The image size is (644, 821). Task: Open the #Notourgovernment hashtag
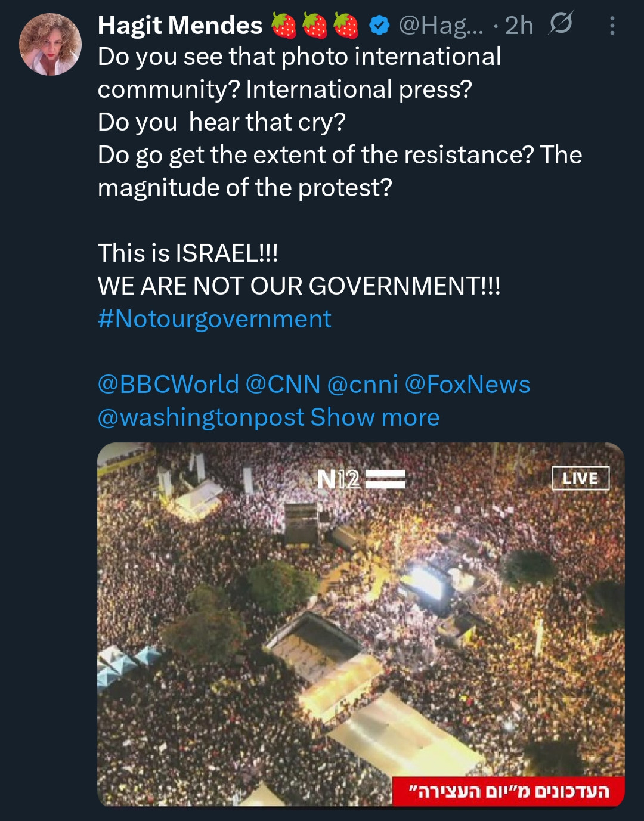[x=214, y=319]
